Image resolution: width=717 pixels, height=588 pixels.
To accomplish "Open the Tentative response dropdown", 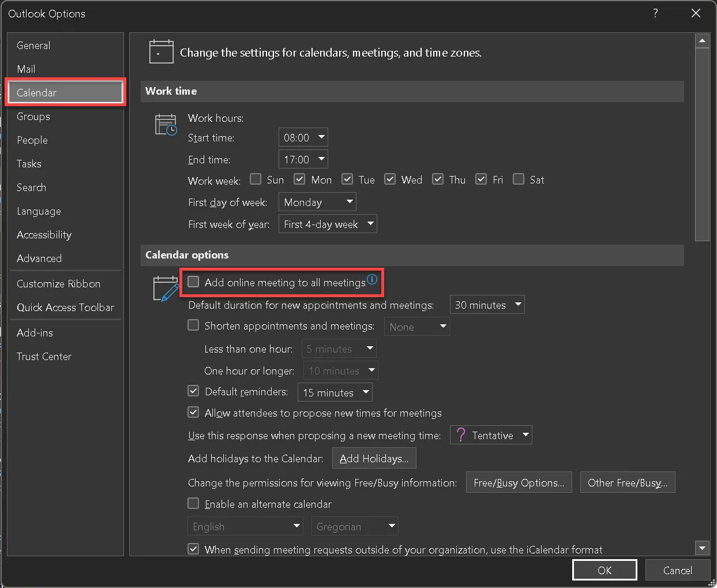I will click(x=491, y=435).
